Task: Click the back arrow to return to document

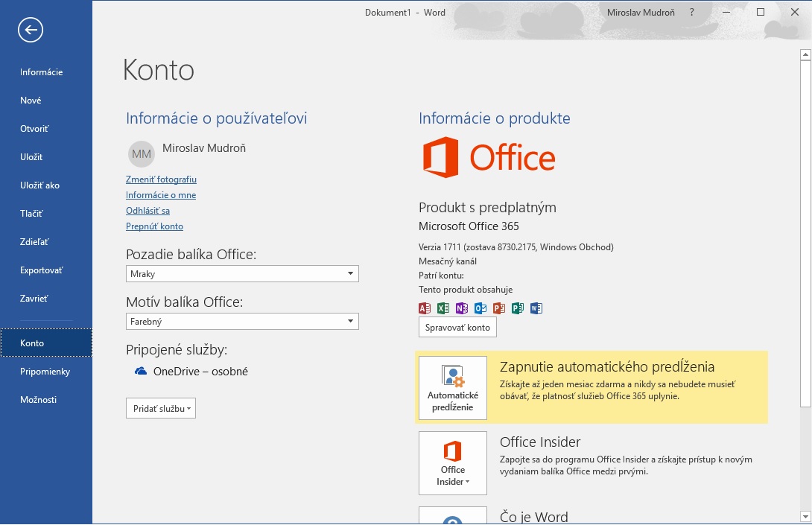Action: pos(31,30)
